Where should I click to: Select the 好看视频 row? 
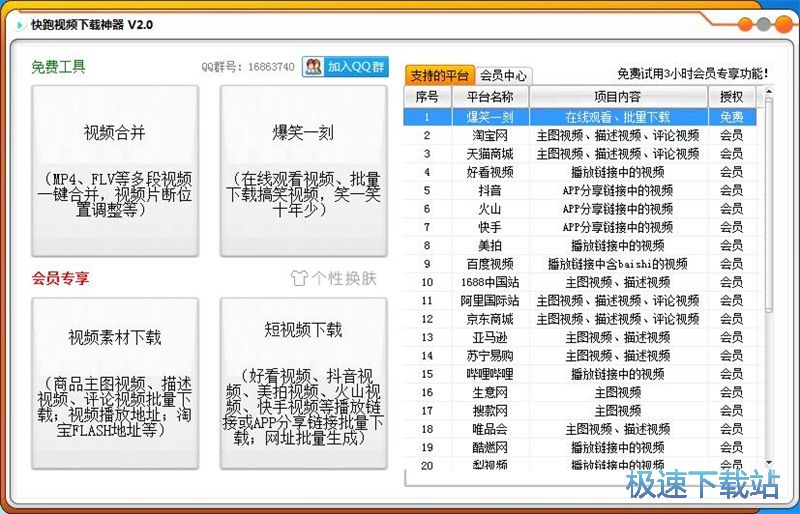(580, 172)
